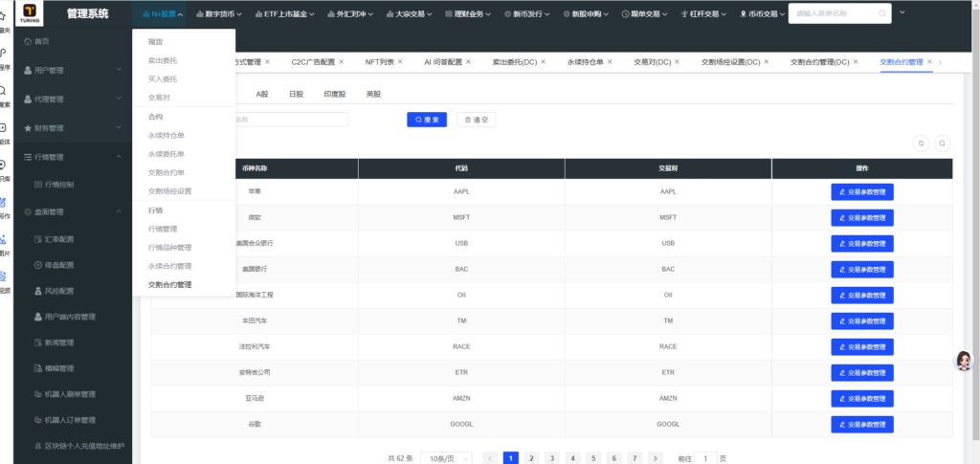This screenshot has width=980, height=464.
Task: Choose 买入委托 from N+股票 menu
Action: coord(163,78)
